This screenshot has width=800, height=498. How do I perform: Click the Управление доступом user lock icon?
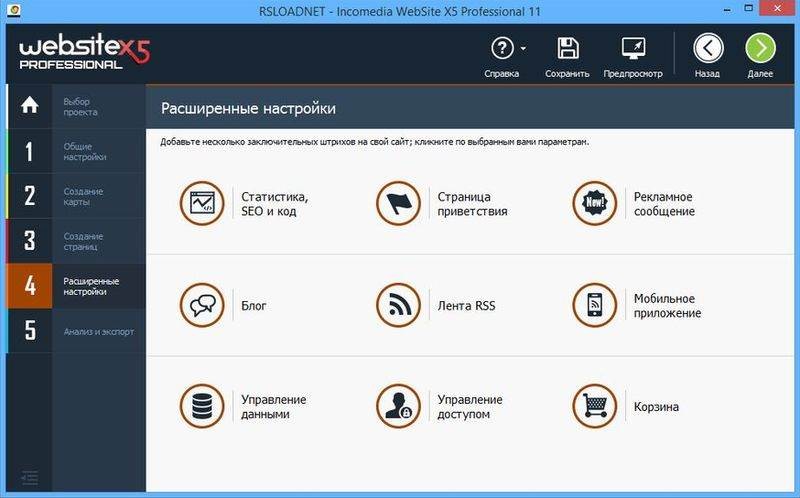(398, 406)
